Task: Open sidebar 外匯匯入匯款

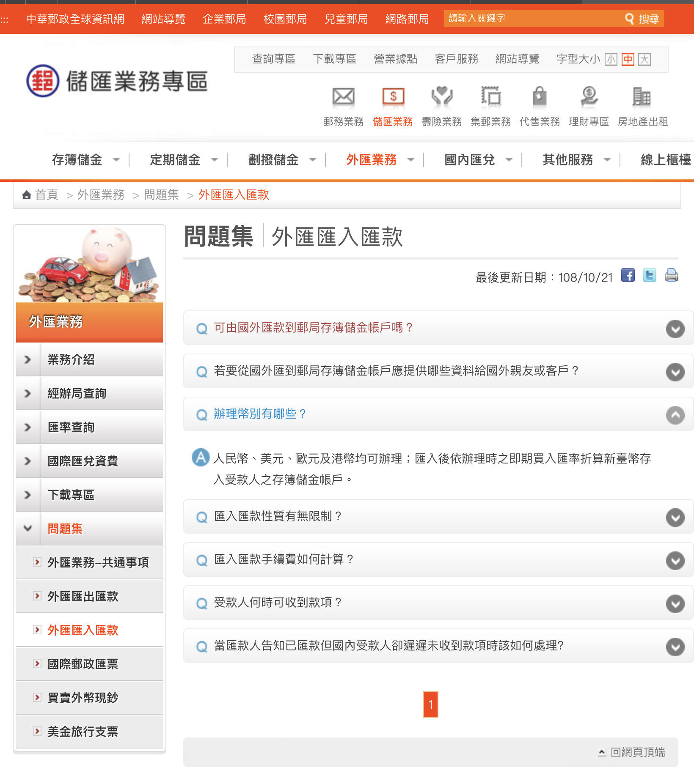Action: click(89, 630)
